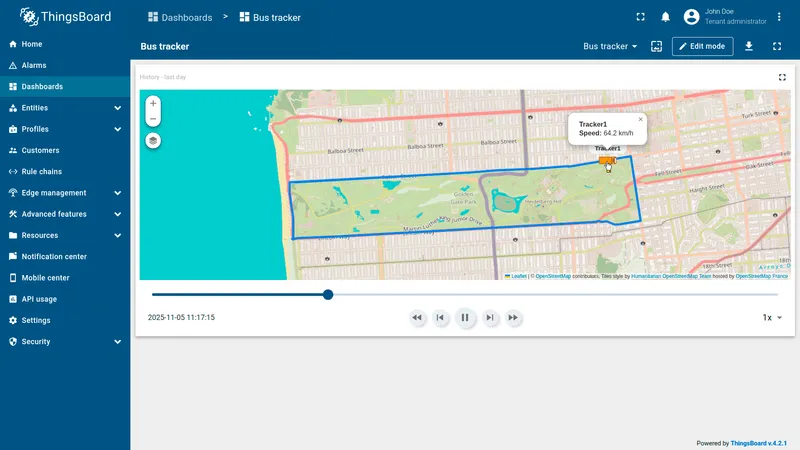This screenshot has width=800, height=450.
Task: Click the dashboard screenshot/embed icon
Action: click(657, 46)
